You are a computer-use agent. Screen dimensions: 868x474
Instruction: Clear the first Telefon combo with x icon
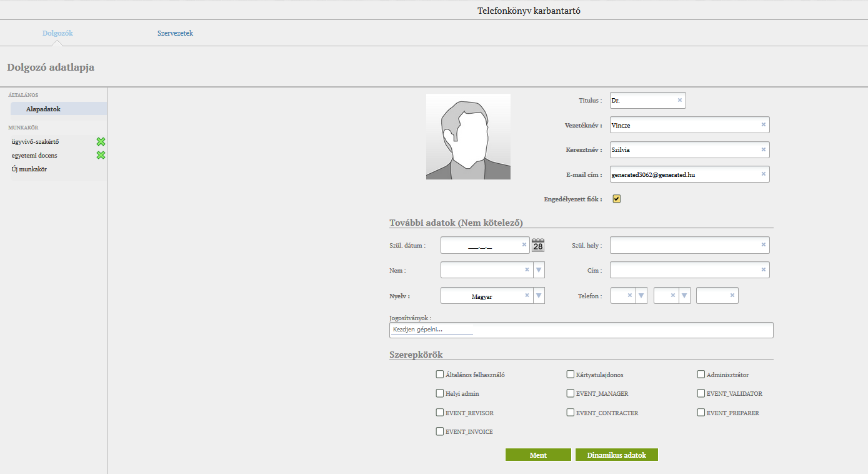[x=629, y=295]
